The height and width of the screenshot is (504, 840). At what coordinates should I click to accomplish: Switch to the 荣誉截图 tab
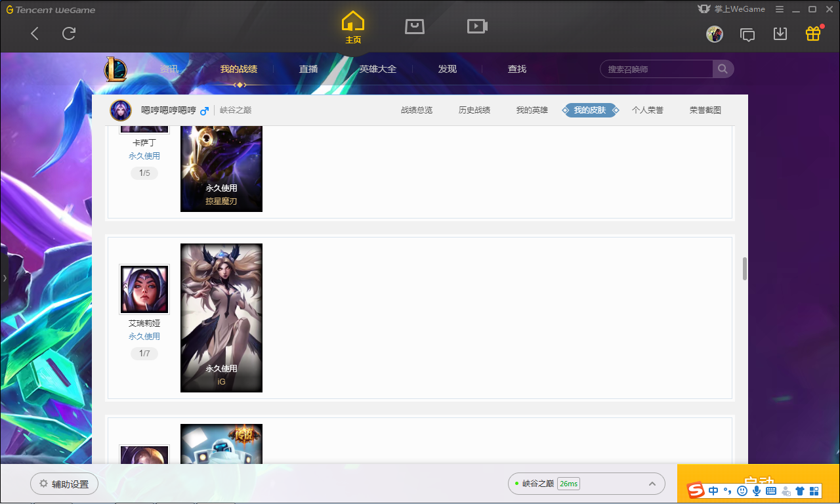705,110
